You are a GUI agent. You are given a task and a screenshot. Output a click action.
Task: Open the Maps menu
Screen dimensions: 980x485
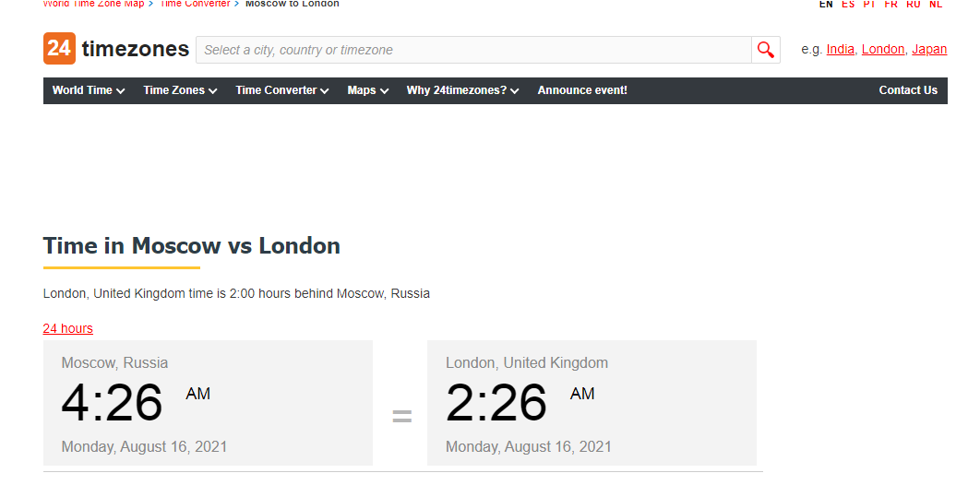pos(368,90)
